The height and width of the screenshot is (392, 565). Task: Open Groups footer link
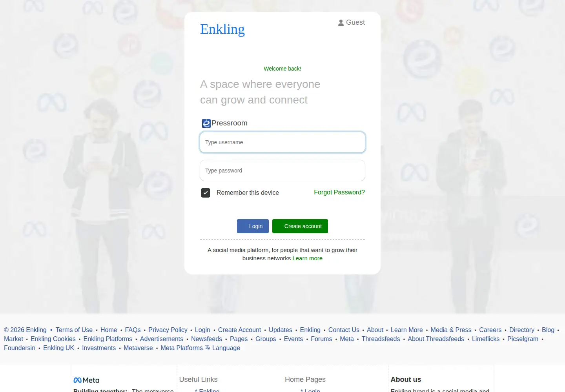[x=266, y=339]
